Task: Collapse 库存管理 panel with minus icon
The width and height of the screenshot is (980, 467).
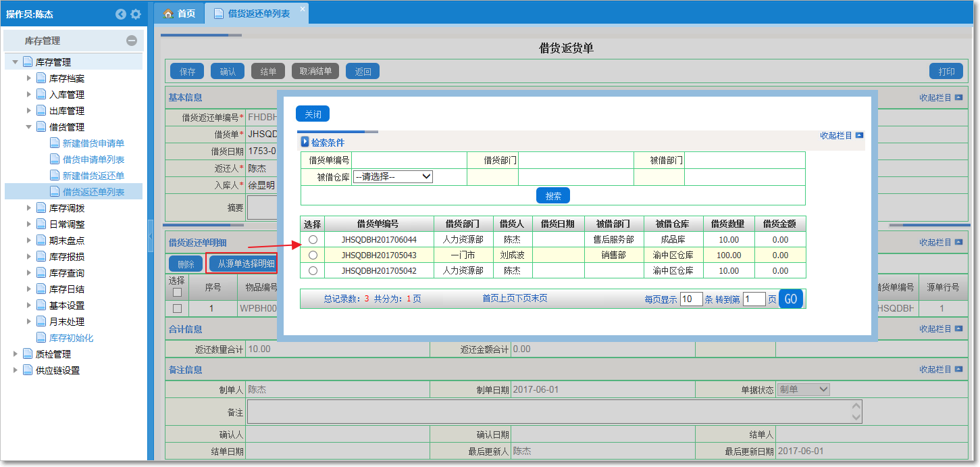Action: 132,41
